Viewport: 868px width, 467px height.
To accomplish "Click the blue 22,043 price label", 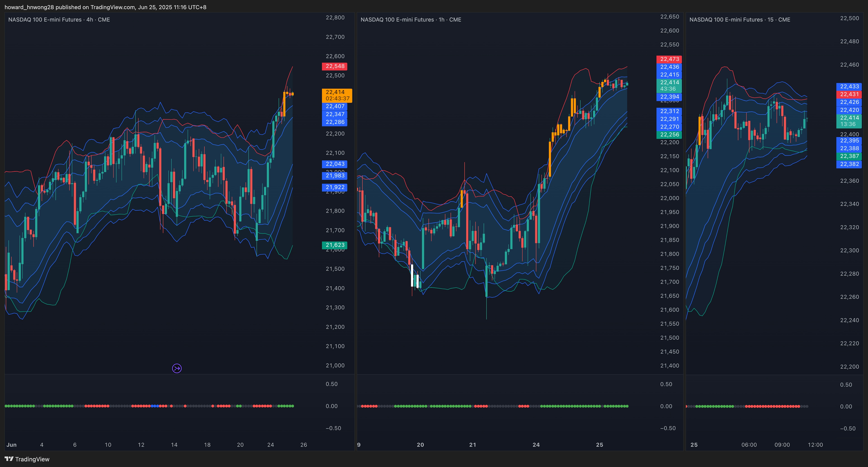I will click(335, 164).
